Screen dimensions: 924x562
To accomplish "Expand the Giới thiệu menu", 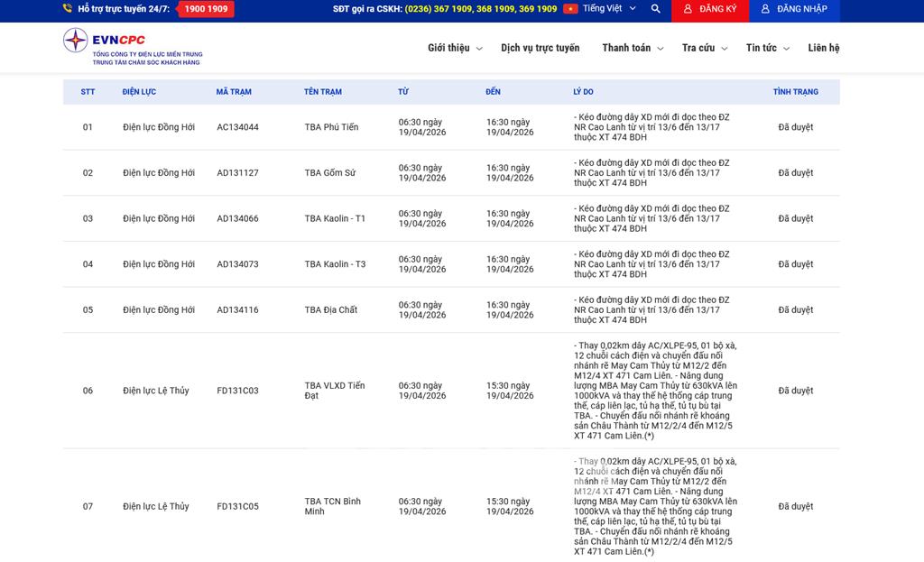I will click(x=454, y=48).
